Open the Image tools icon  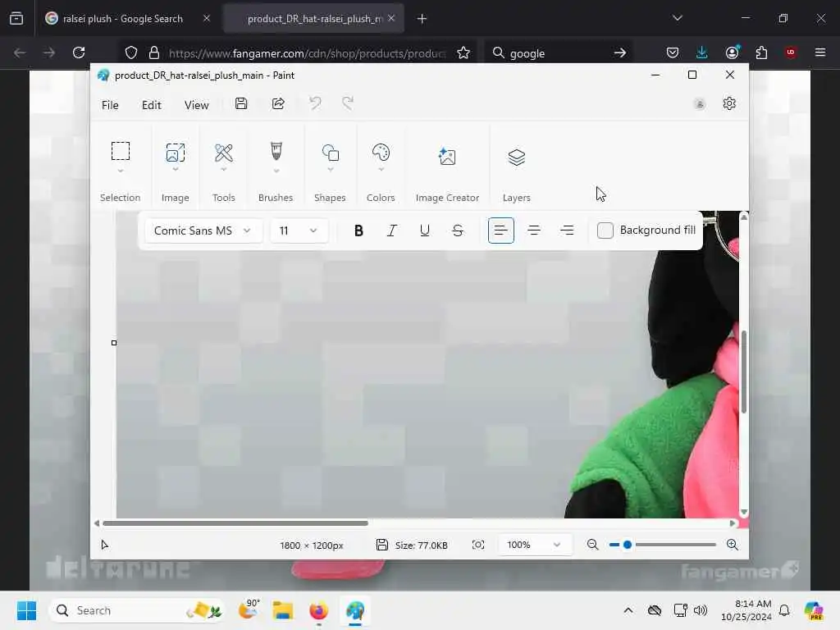click(176, 152)
